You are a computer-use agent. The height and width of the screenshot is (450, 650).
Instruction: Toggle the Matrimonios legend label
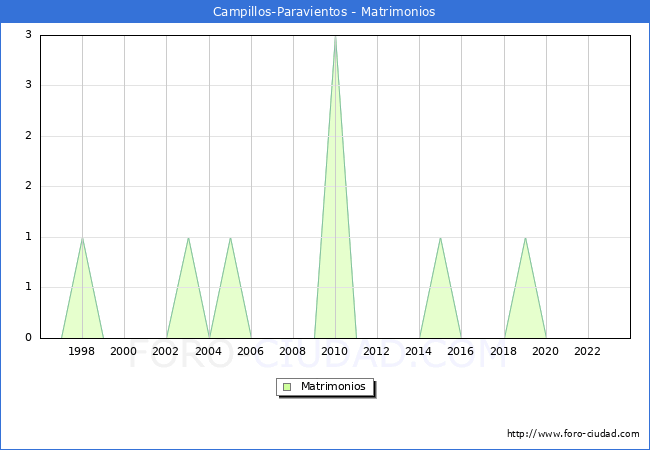coord(332,386)
